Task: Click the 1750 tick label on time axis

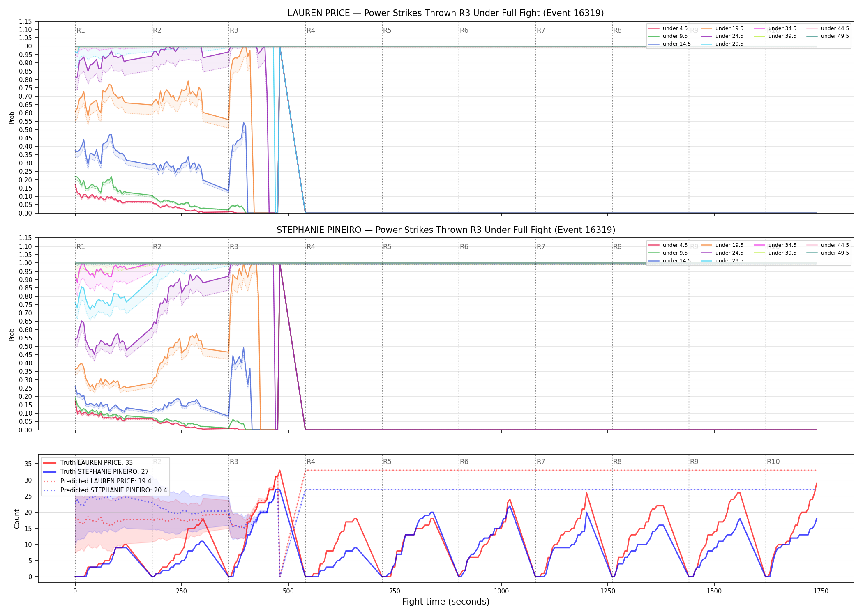Action: coord(821,591)
